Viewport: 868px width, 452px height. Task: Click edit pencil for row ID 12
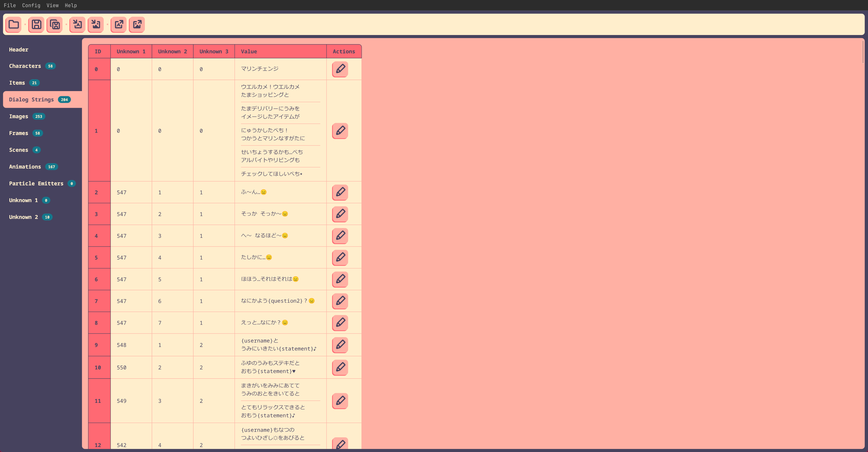(x=340, y=444)
